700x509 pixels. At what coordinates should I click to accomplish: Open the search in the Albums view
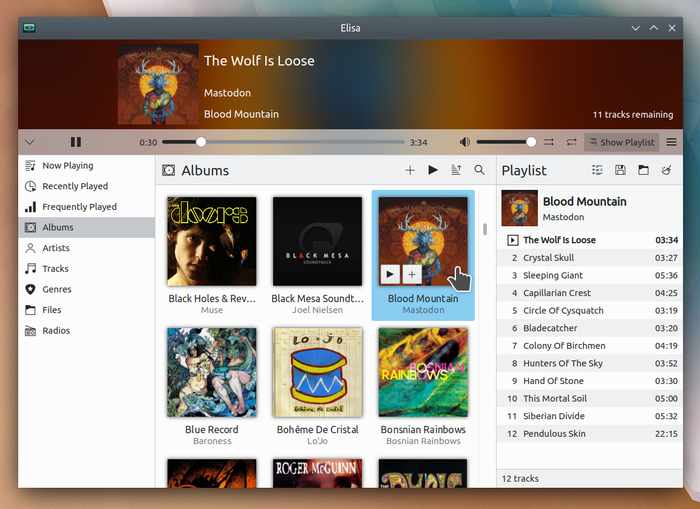pos(479,170)
